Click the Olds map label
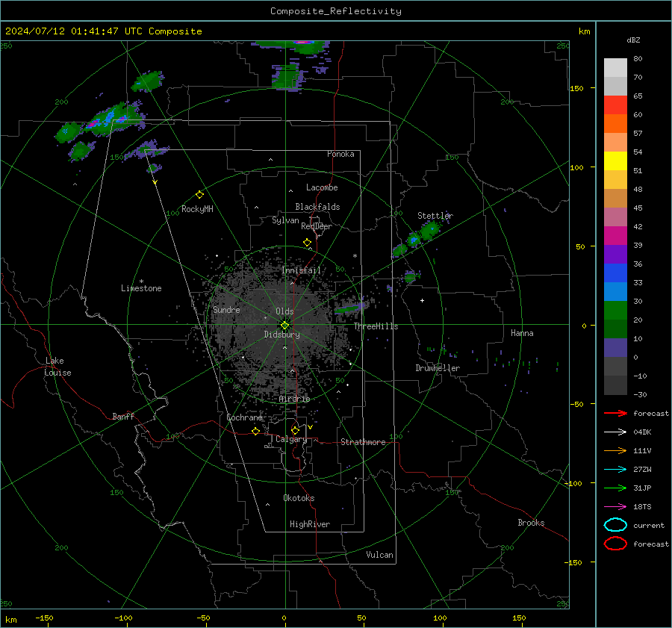This screenshot has height=628, width=672. [x=284, y=311]
